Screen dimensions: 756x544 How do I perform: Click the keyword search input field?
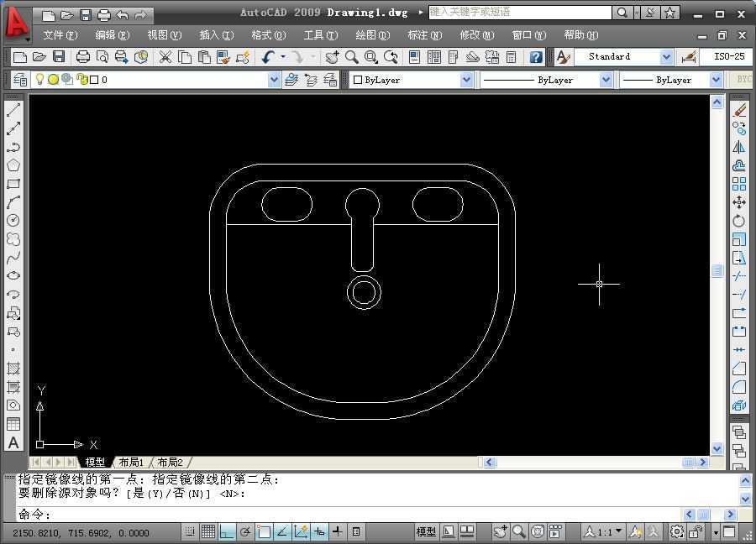(520, 12)
